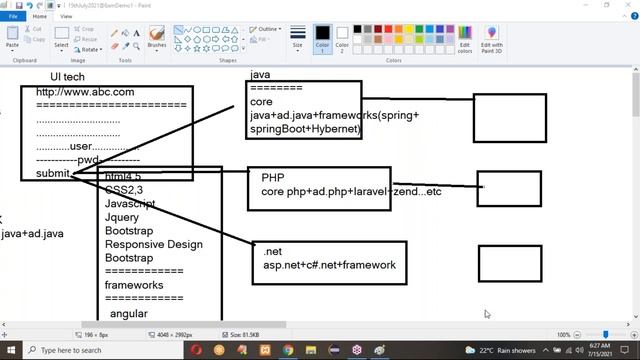640x360 pixels.
Task: Pick the yellow color swatch
Action: [409, 29]
